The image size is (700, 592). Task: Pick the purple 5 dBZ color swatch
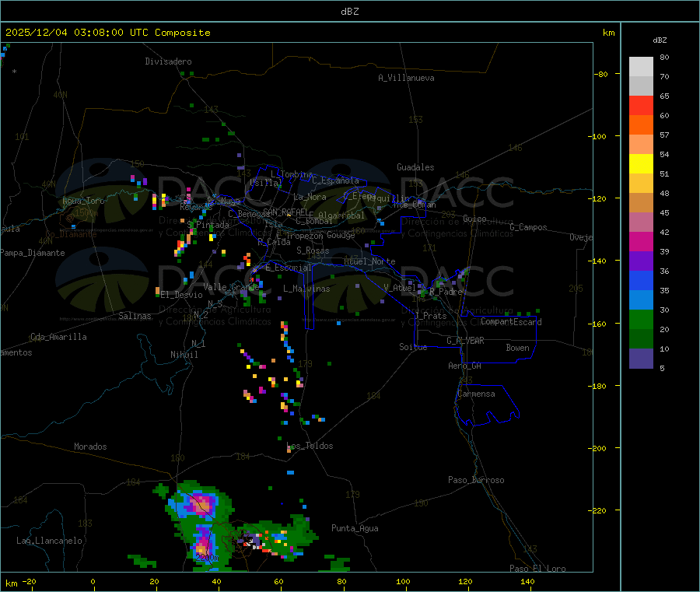click(x=641, y=358)
